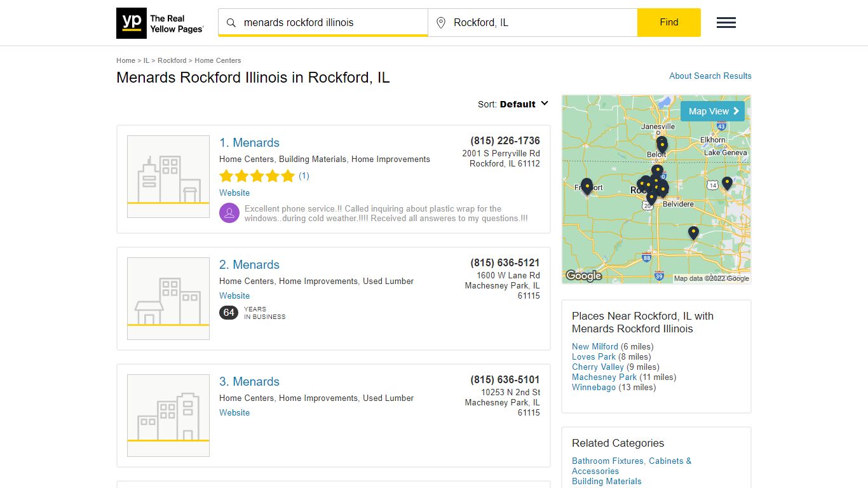
Task: Click the search term input field
Action: 323,22
